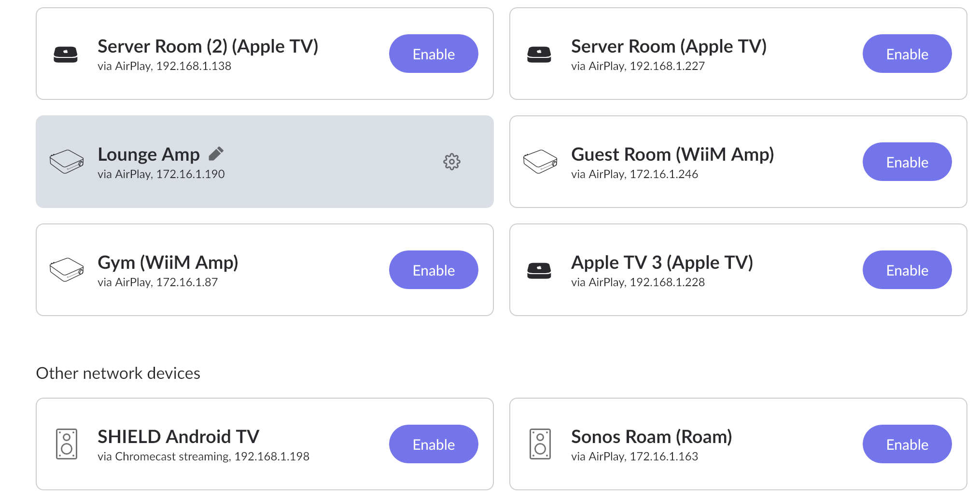Click the Server Room (2) Apple TV icon
Screen dimensions: 980x499
pyautogui.click(x=66, y=54)
